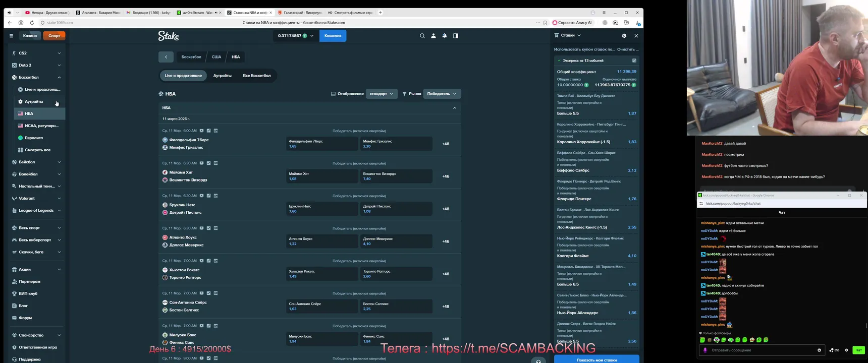Open ВИП-клуб in the sidebar

(36, 293)
